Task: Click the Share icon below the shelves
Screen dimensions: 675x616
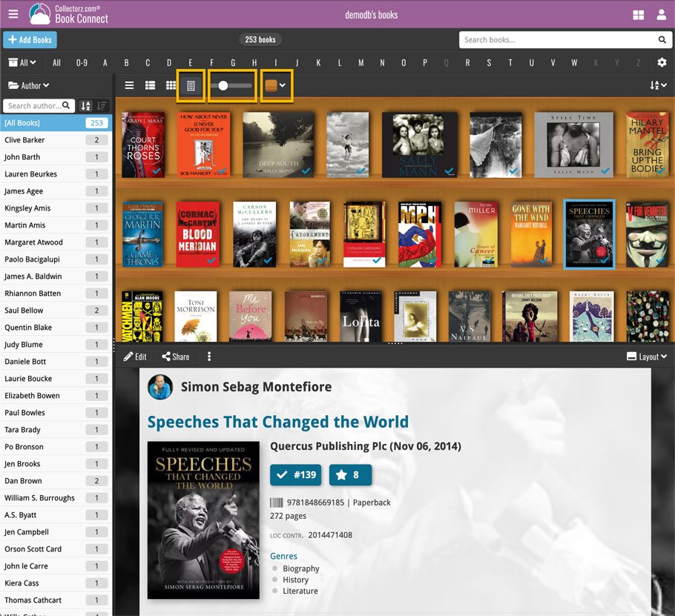Action: [165, 357]
